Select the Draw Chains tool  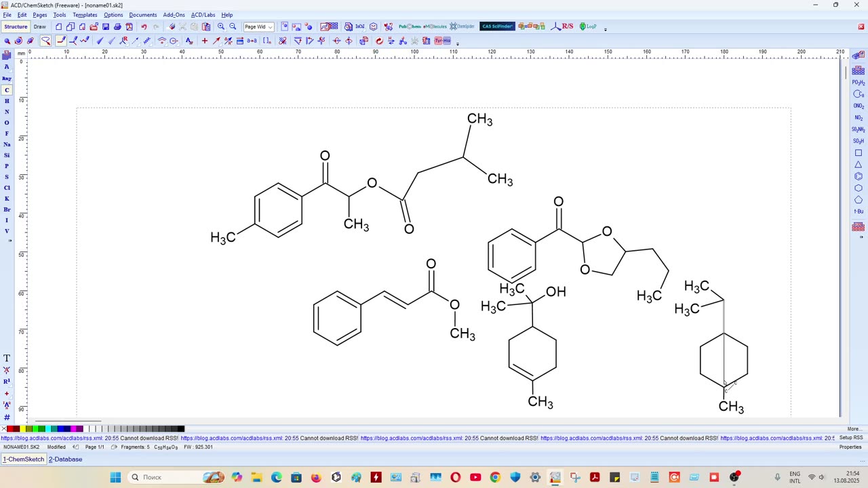[84, 41]
